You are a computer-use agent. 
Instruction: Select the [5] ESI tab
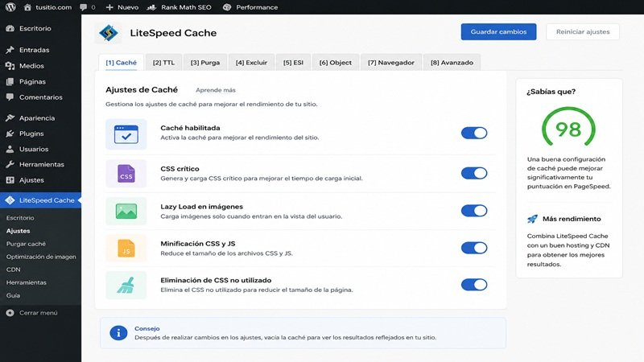pos(293,63)
